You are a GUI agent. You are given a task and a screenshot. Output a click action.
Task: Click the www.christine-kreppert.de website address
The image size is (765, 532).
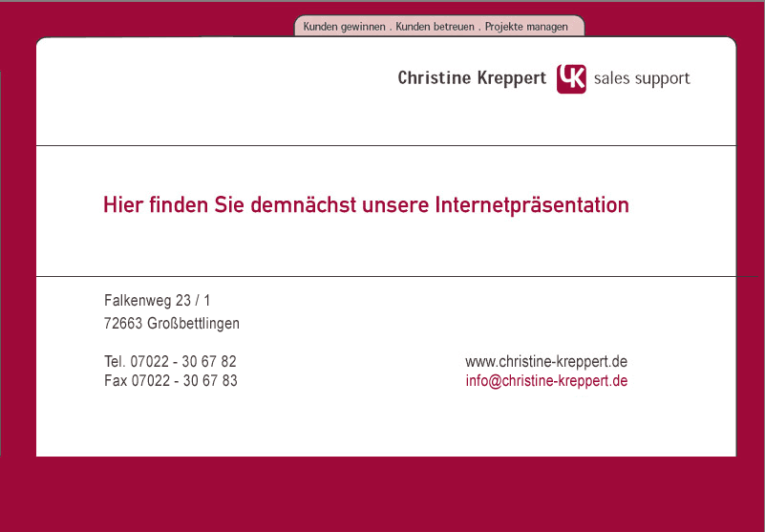546,362
